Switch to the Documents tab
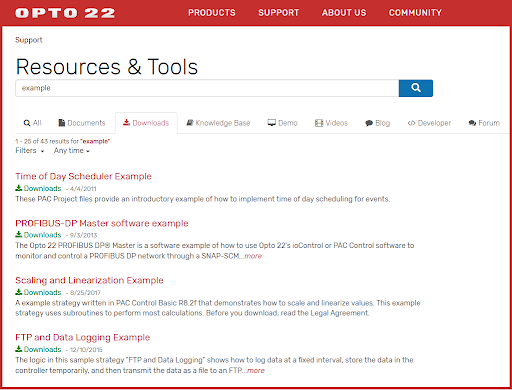 tap(82, 123)
